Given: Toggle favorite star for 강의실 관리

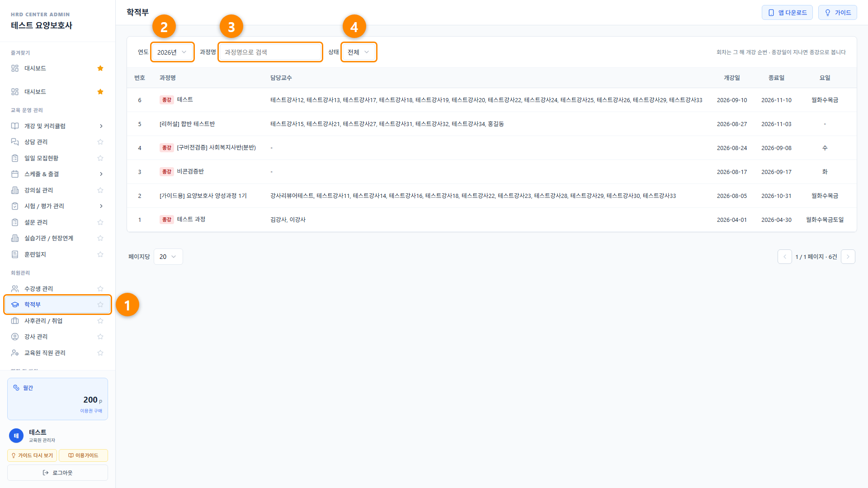Looking at the screenshot, I should pos(100,190).
